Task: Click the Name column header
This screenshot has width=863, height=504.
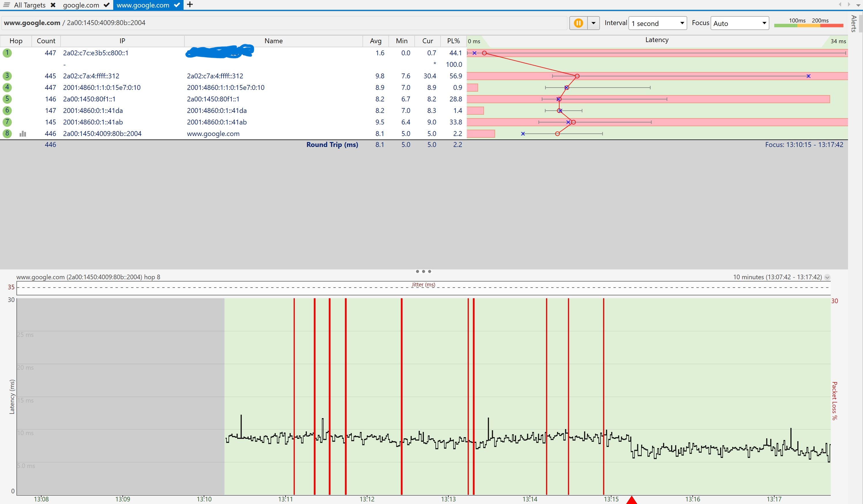Action: coord(274,41)
